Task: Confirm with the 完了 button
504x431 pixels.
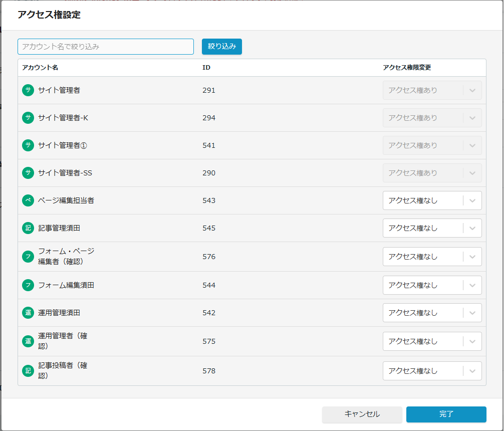Action: click(446, 414)
